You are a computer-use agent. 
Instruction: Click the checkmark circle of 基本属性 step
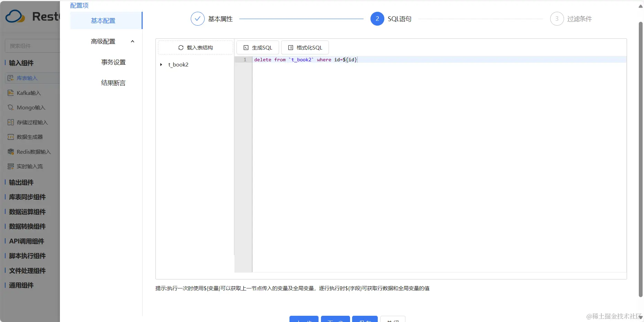(x=197, y=19)
